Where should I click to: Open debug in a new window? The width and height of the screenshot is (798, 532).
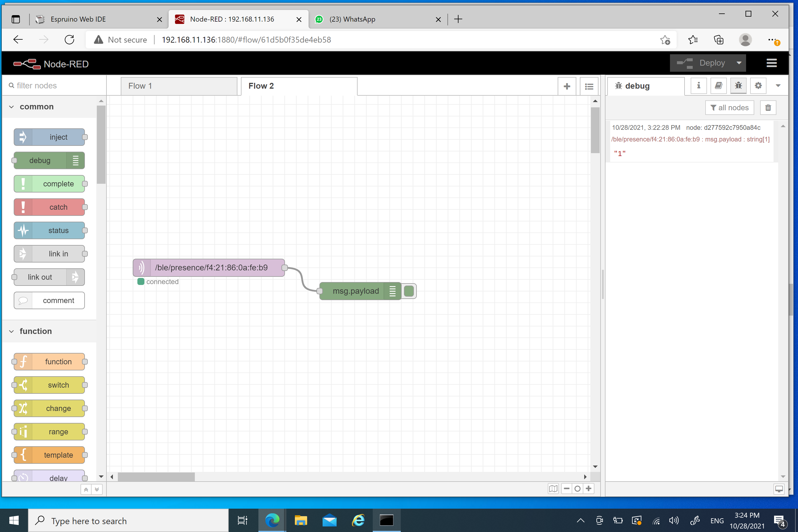(x=779, y=489)
